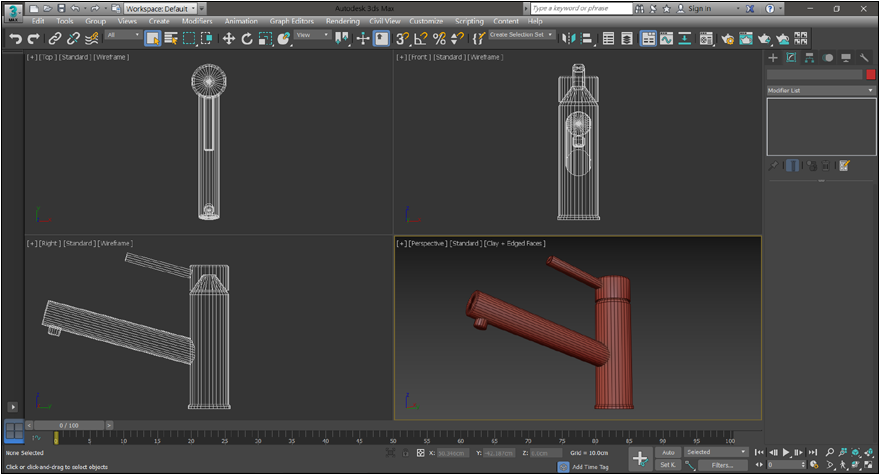Click the Mirror tool icon
The width and height of the screenshot is (880, 475).
click(x=569, y=39)
